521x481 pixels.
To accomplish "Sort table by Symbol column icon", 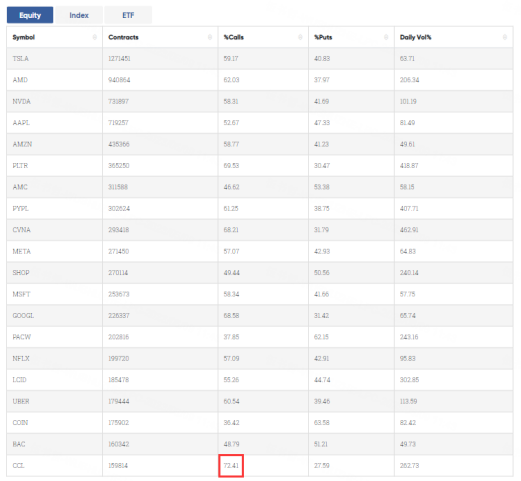I will [x=95, y=37].
